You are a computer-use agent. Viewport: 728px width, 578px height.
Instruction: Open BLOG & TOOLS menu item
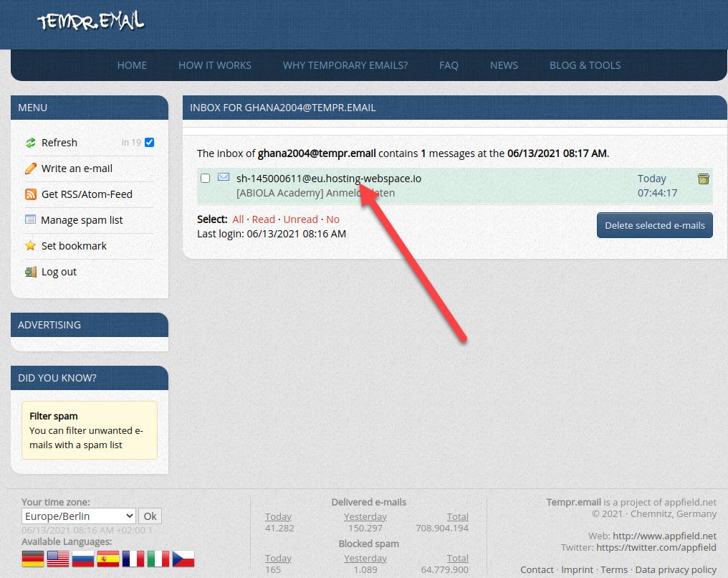(x=585, y=65)
